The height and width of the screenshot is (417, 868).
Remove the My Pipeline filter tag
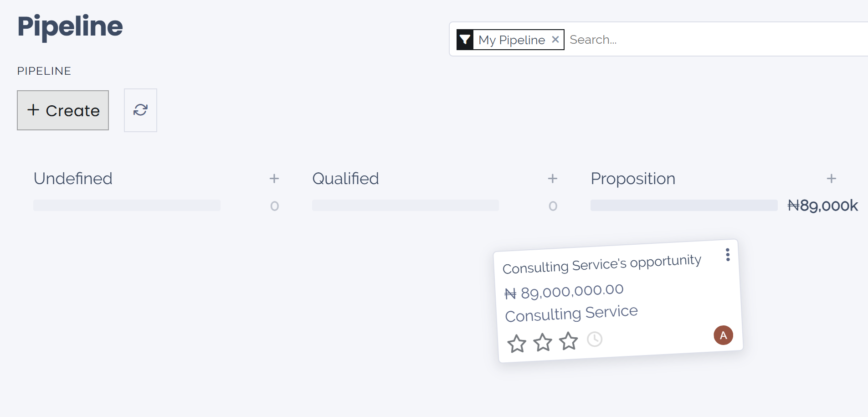coord(555,40)
